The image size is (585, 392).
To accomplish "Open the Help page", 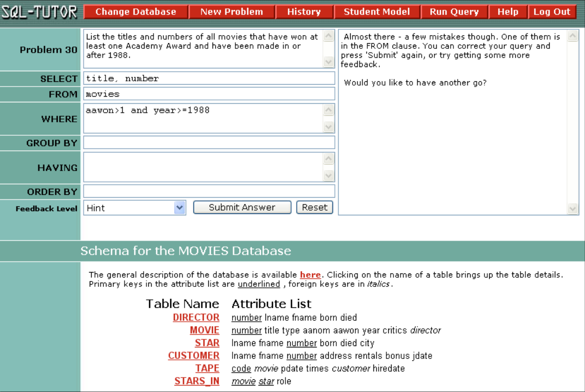I will 508,12.
